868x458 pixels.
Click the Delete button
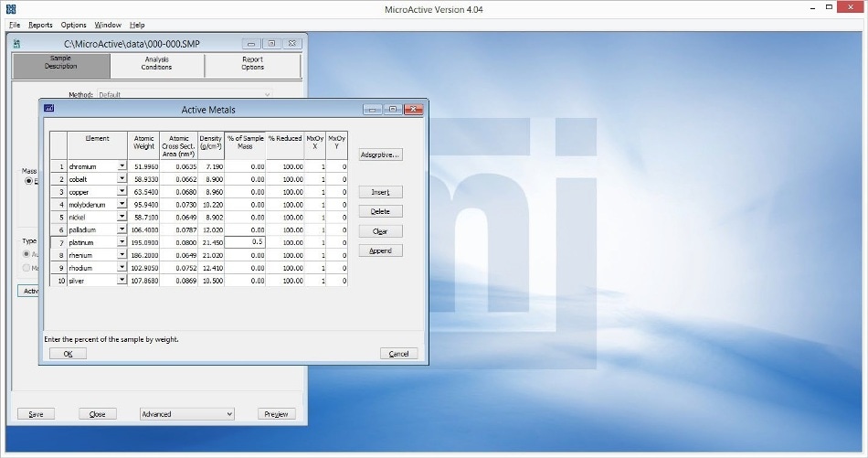click(x=380, y=211)
